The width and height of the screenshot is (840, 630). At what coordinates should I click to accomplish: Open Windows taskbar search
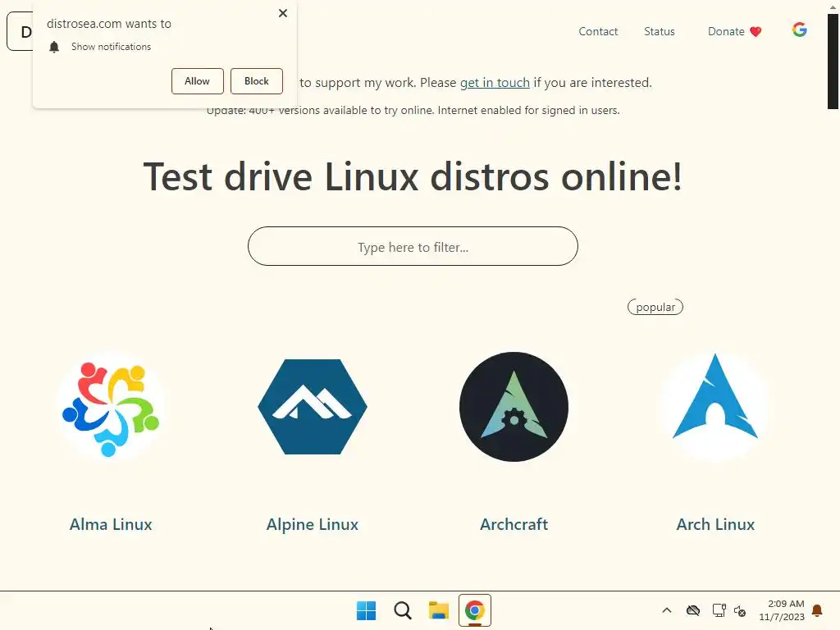click(402, 610)
